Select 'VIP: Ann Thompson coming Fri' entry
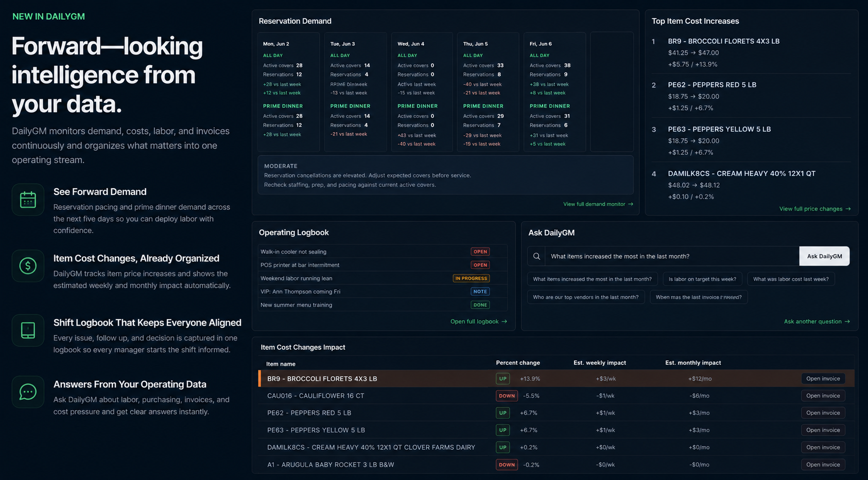Screen dimensions: 868x480 pyautogui.click(x=383, y=292)
